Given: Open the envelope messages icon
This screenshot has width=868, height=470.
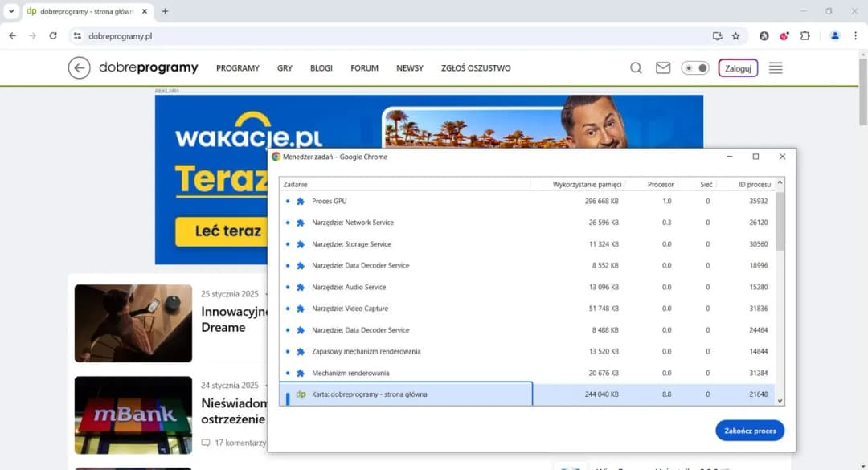Looking at the screenshot, I should (663, 68).
